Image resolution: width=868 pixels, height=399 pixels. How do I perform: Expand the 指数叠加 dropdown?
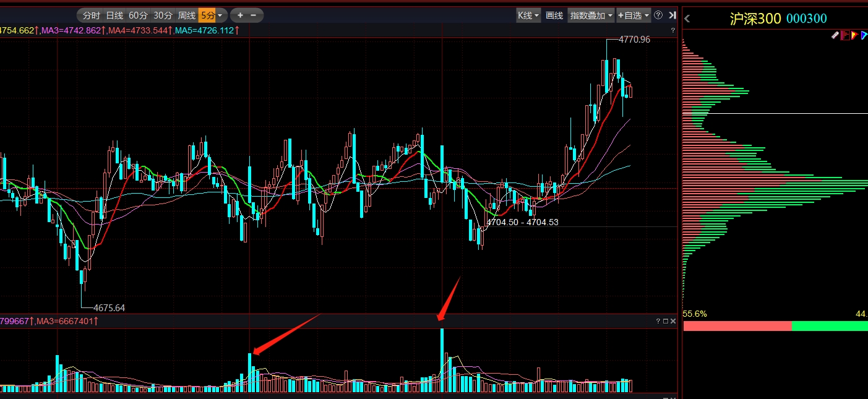(x=591, y=15)
